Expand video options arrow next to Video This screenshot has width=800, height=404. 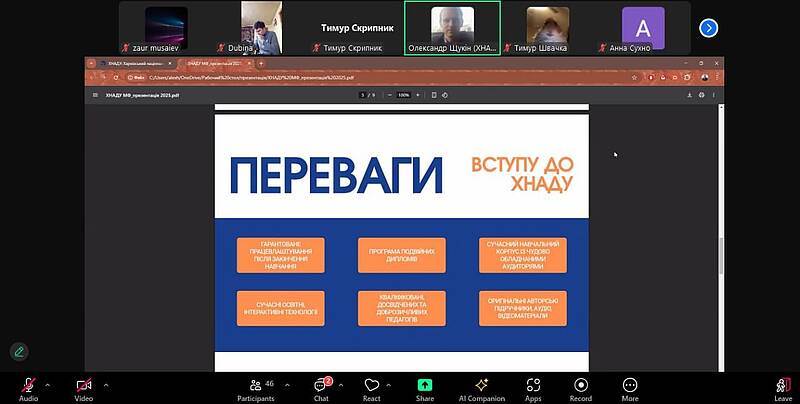pyautogui.click(x=106, y=385)
